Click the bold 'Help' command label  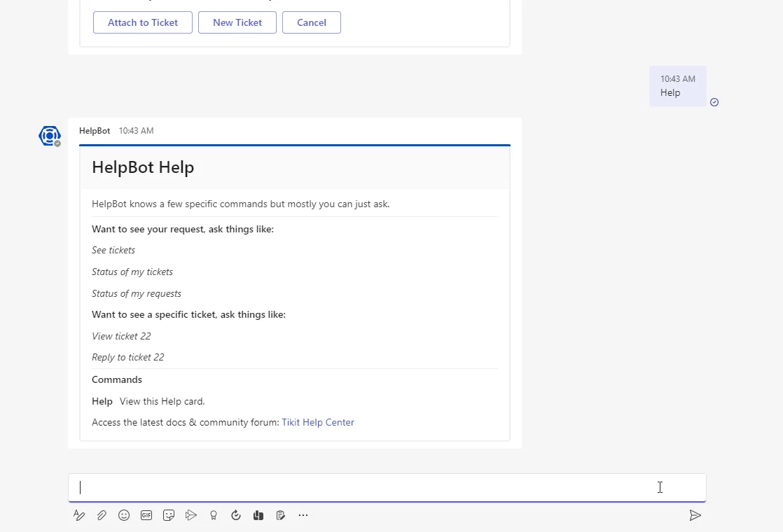pyautogui.click(x=102, y=401)
